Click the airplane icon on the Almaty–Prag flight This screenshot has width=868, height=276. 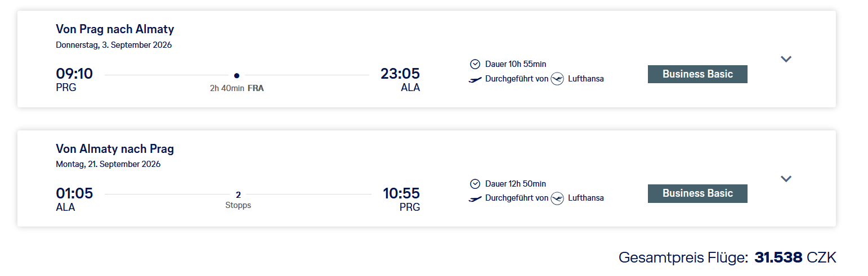[475, 198]
